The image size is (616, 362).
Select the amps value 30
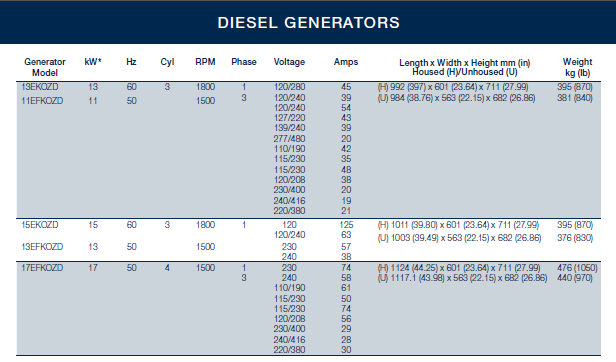click(x=346, y=350)
